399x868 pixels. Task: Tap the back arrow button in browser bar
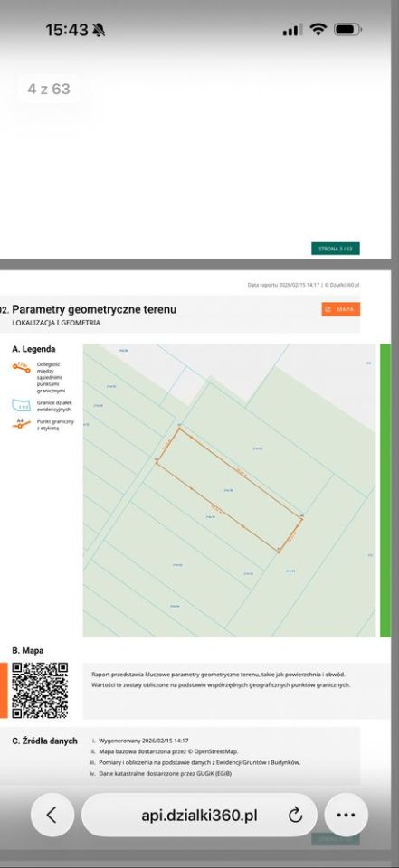pyautogui.click(x=52, y=815)
